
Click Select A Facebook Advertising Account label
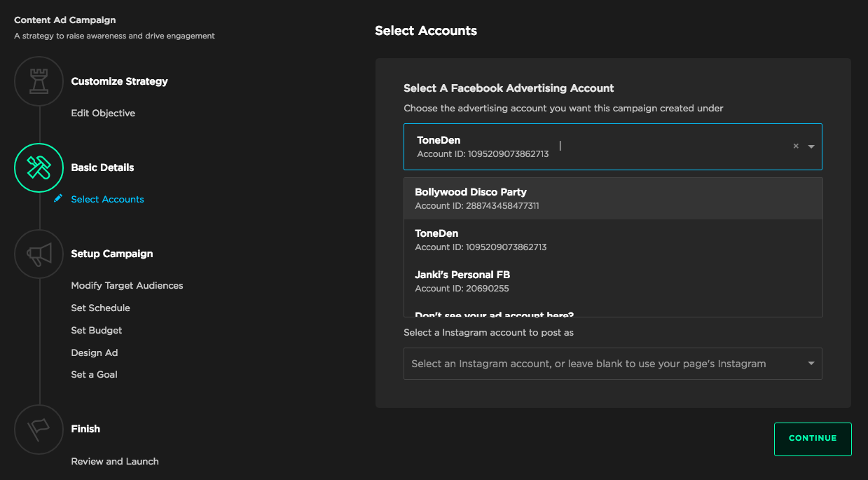(x=509, y=88)
